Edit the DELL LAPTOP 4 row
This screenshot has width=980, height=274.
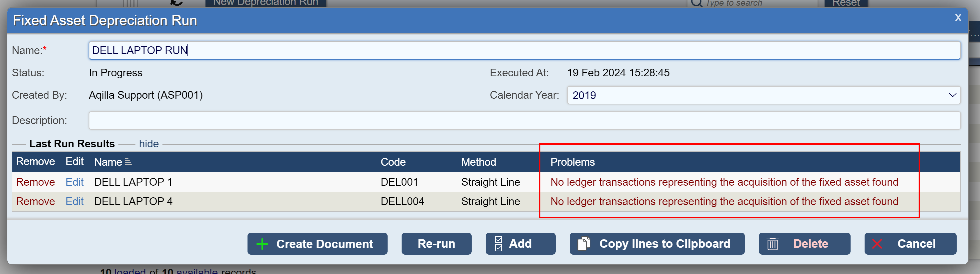[x=75, y=201]
